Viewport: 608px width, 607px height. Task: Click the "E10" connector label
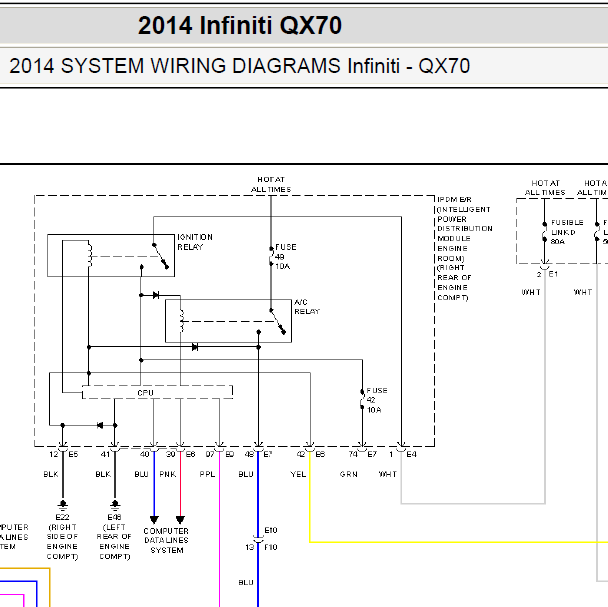(271, 530)
